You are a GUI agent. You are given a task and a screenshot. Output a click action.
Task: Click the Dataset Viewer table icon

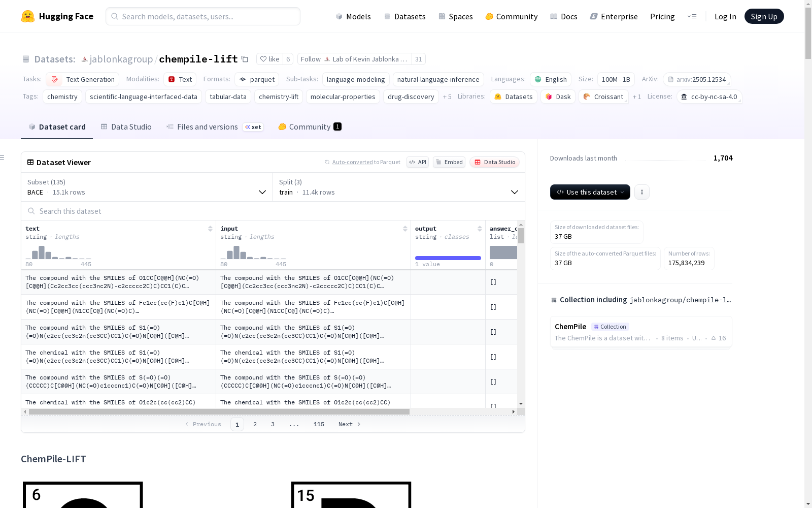30,162
